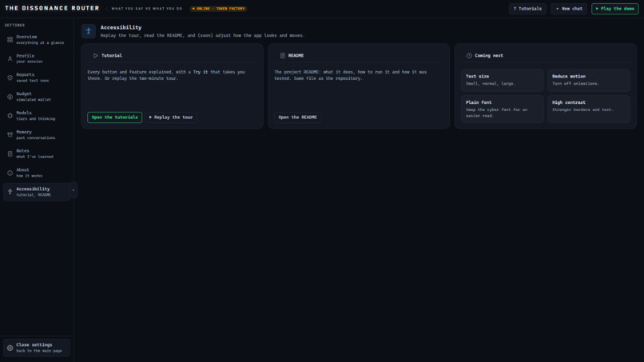This screenshot has width=644, height=362.
Task: Click the Overview grid icon in the sidebar
Action: (10, 39)
